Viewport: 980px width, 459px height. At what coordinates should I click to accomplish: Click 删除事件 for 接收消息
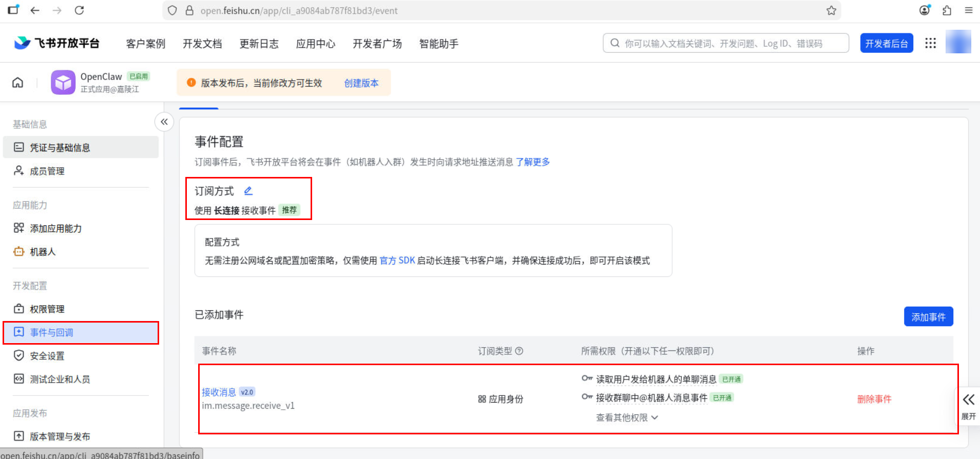tap(874, 399)
